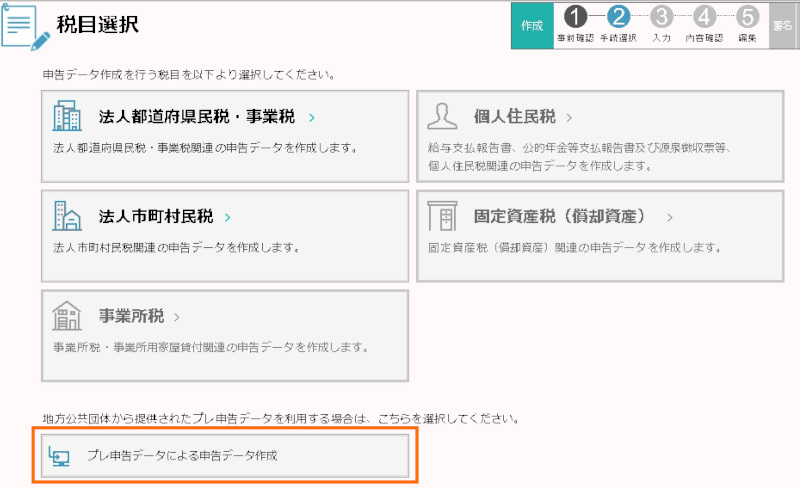Click プレ申告データによる申告データ作成 button
800x488 pixels.
point(225,455)
